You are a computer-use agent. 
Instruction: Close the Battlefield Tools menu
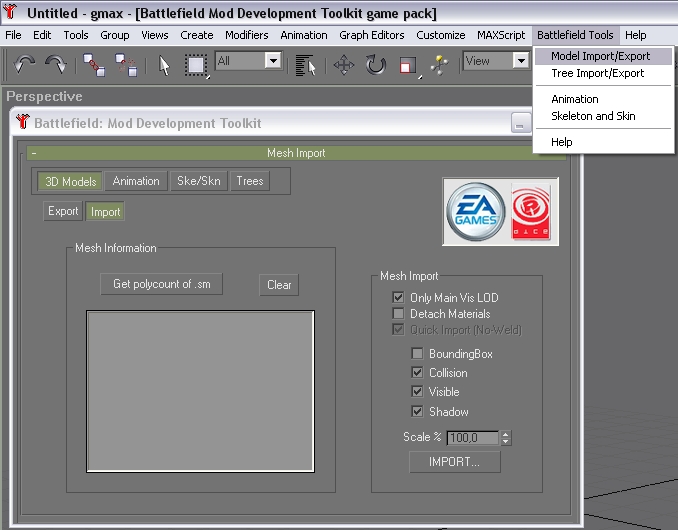pos(575,35)
